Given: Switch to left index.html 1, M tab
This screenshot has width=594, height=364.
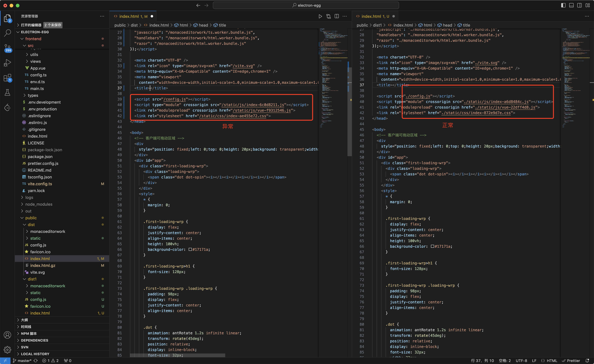Looking at the screenshot, I should [133, 16].
